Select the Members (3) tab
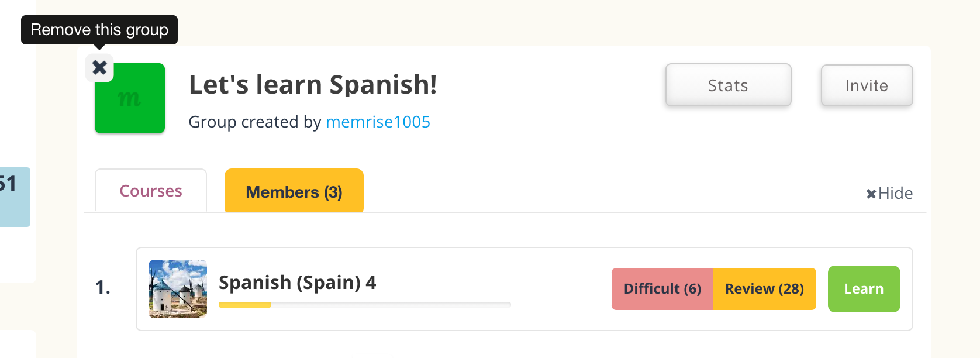 294,191
